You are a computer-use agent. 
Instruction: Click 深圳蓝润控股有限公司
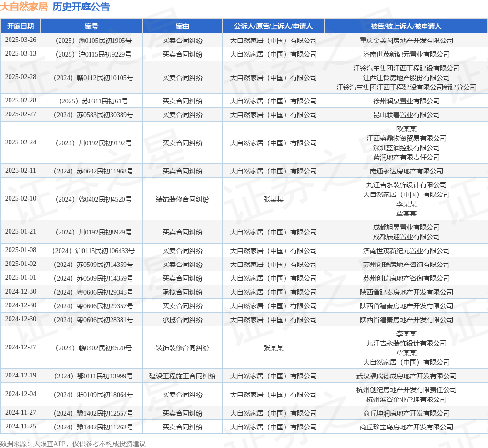tap(406, 148)
